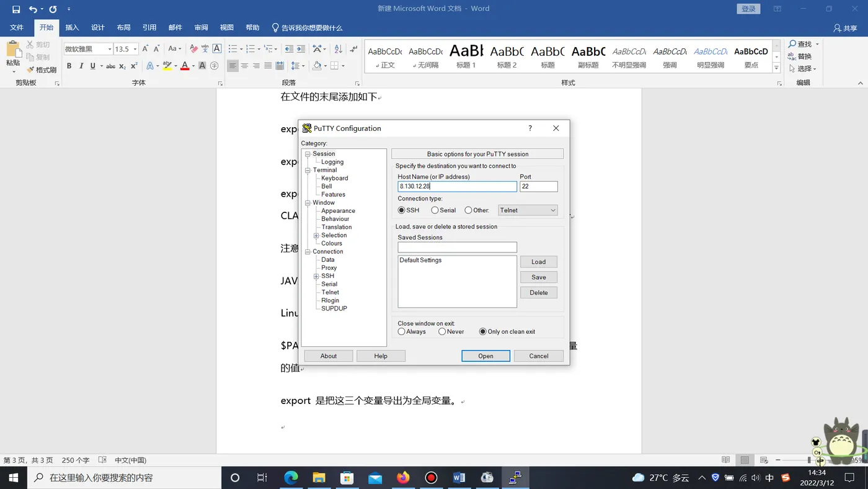Switch to Web Layout view in status bar
The width and height of the screenshot is (868, 489).
click(x=763, y=460)
